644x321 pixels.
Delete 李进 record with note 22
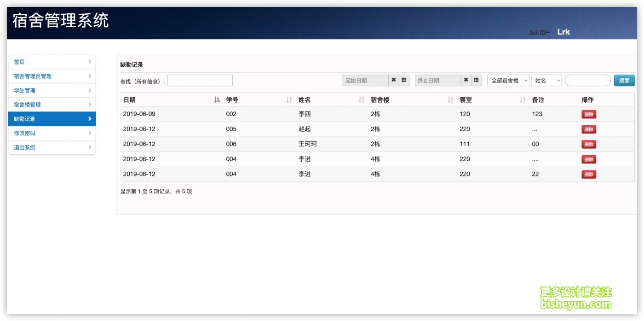(x=589, y=174)
